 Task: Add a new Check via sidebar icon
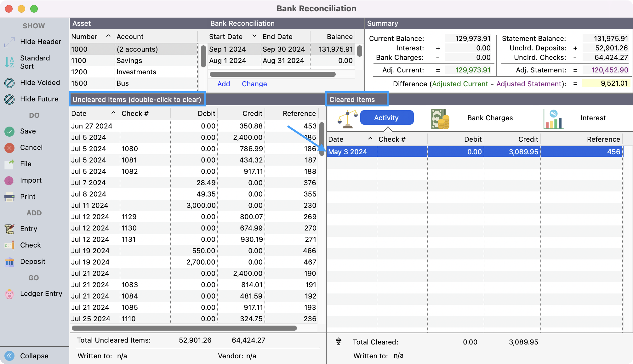(x=9, y=245)
